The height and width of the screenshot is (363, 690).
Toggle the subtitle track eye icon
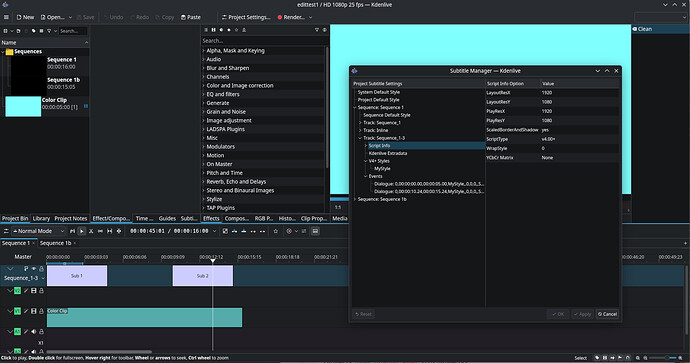pos(33,268)
